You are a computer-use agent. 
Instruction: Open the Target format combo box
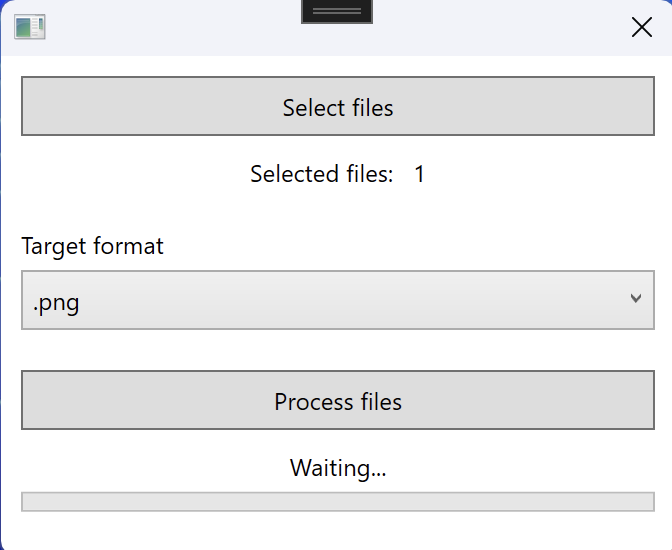[338, 300]
